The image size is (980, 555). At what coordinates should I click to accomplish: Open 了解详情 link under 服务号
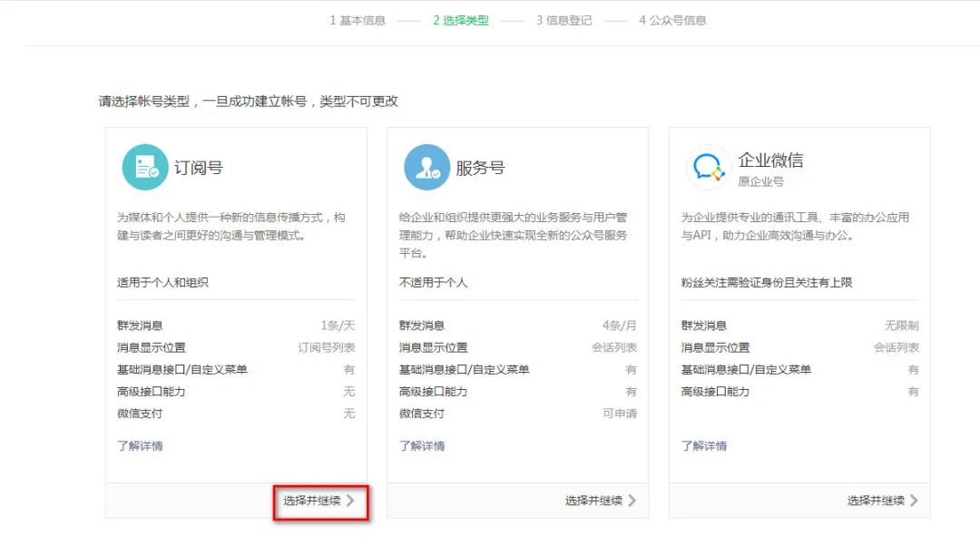point(422,446)
